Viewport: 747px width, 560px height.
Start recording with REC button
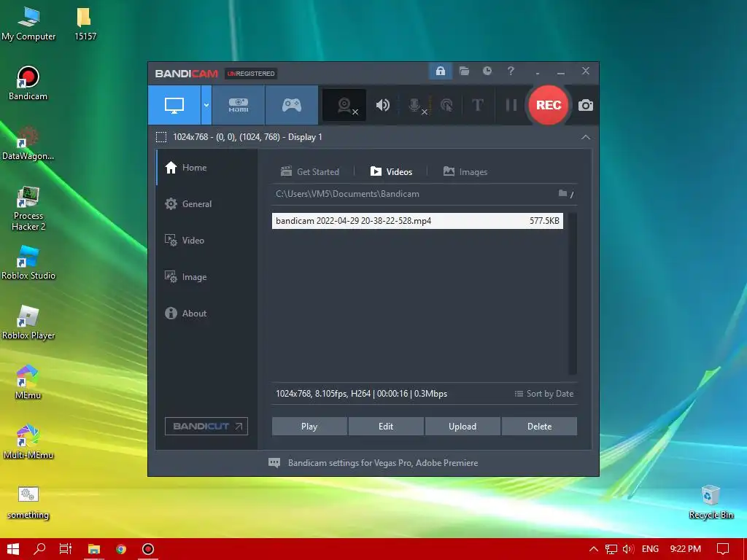point(549,105)
